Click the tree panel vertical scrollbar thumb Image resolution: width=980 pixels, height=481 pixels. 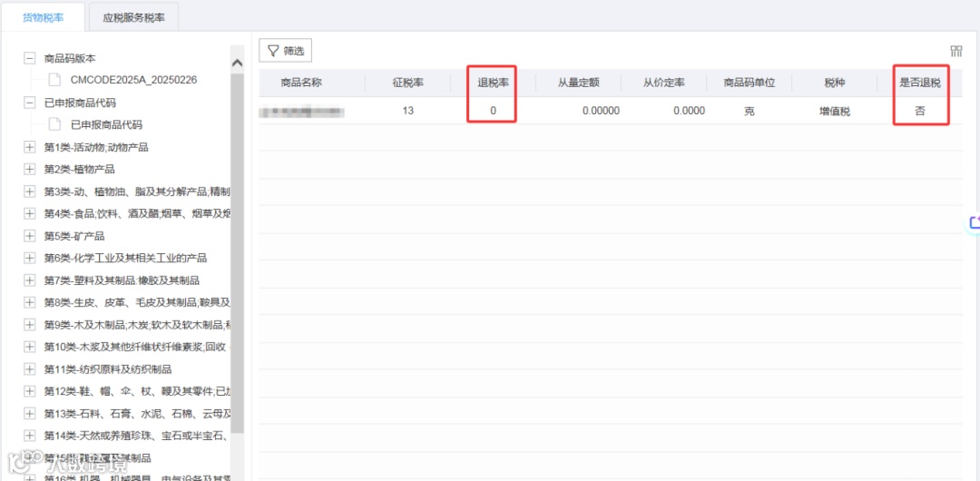click(x=237, y=253)
